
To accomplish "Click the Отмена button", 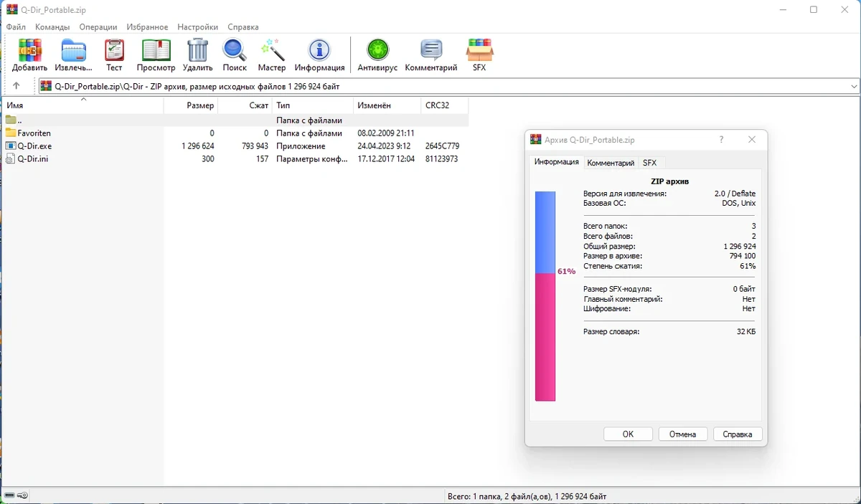I will (x=683, y=434).
